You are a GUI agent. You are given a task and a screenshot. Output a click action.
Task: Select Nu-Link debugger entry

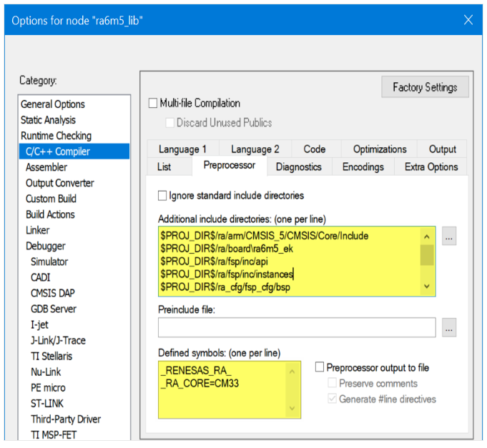click(x=46, y=372)
